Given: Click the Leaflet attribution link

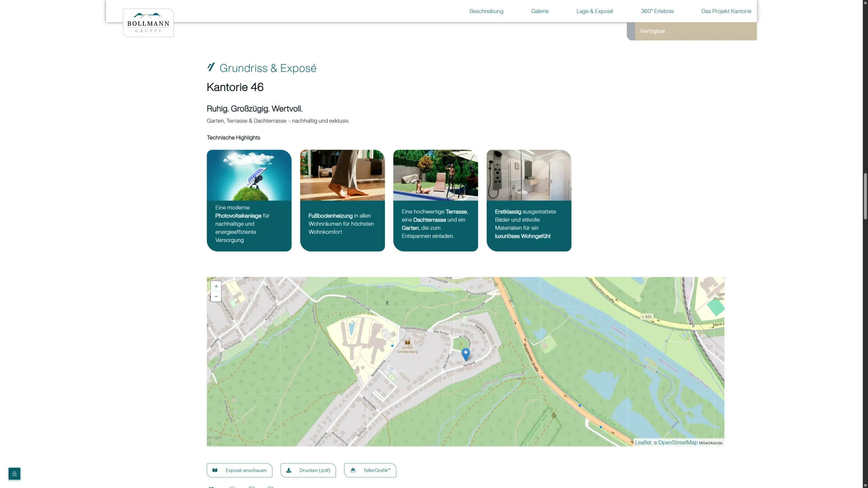Looking at the screenshot, I should click(x=643, y=443).
